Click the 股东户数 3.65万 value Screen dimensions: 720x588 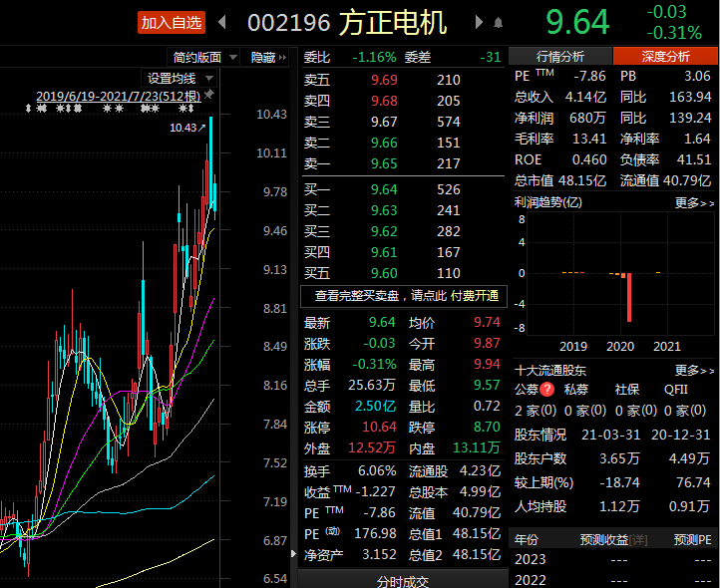[x=619, y=458]
